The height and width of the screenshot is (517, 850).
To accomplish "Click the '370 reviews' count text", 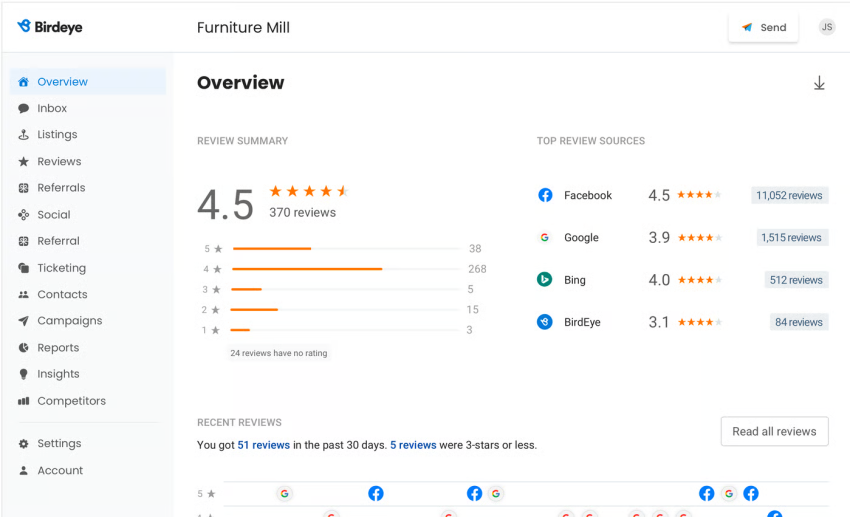I will point(302,212).
